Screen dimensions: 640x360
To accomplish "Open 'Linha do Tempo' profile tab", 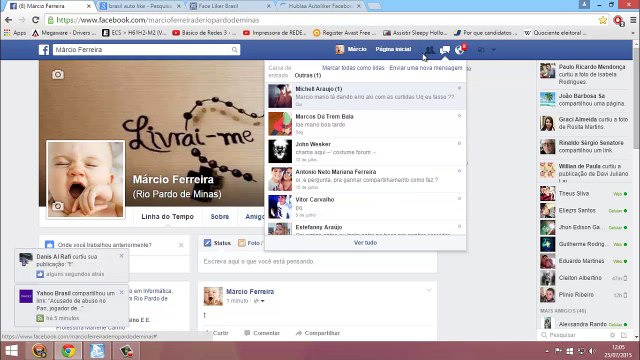I will pos(168,217).
